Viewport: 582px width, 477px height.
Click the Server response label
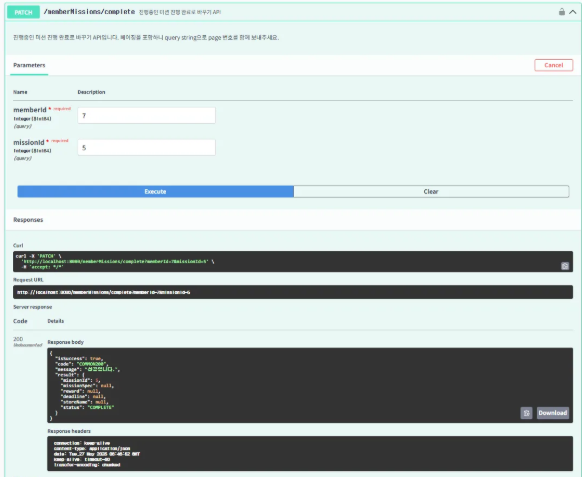click(x=33, y=307)
